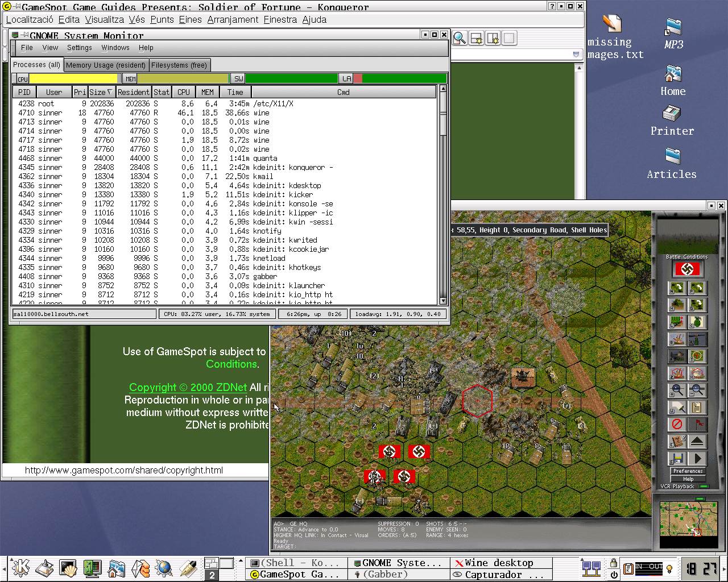This screenshot has width=728, height=582.
Task: Sort processes by Size column header
Action: (101, 92)
